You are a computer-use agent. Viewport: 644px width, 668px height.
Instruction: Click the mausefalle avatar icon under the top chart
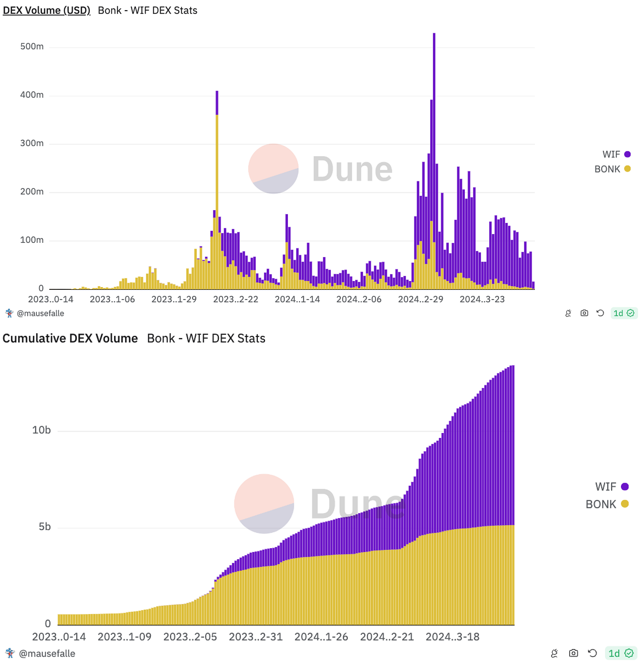click(9, 313)
